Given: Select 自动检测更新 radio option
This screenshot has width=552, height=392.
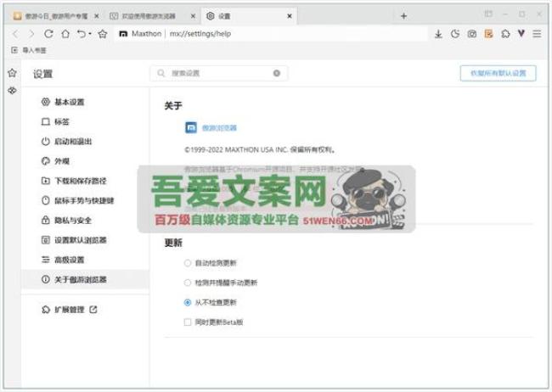Looking at the screenshot, I should click(188, 263).
